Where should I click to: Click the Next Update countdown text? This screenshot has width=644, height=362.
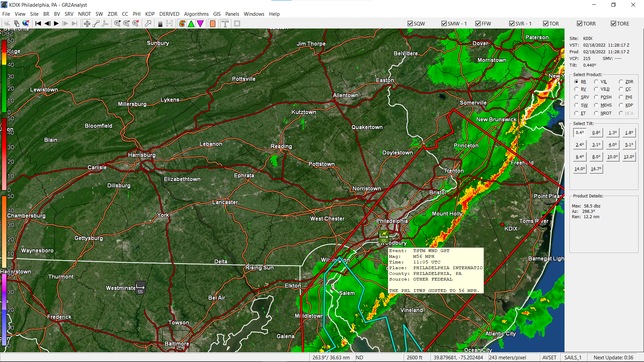click(x=613, y=357)
